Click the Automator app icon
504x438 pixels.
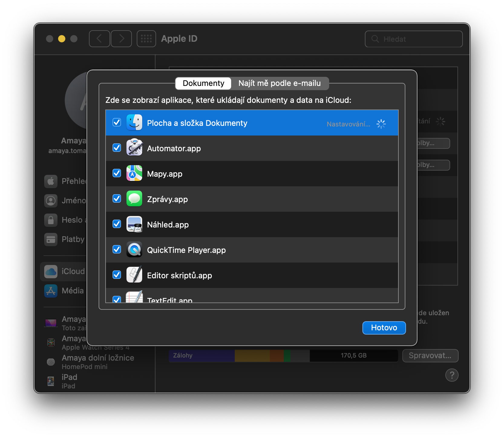(134, 147)
